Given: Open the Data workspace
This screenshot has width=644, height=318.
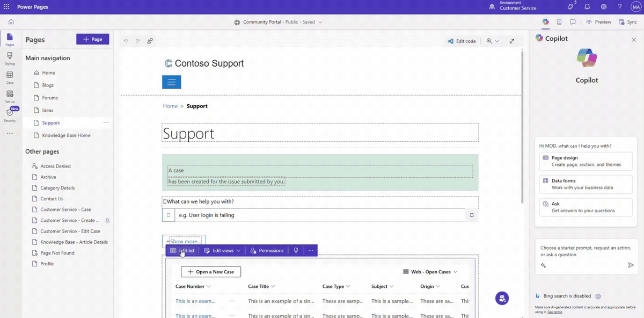Looking at the screenshot, I should pyautogui.click(x=10, y=78).
